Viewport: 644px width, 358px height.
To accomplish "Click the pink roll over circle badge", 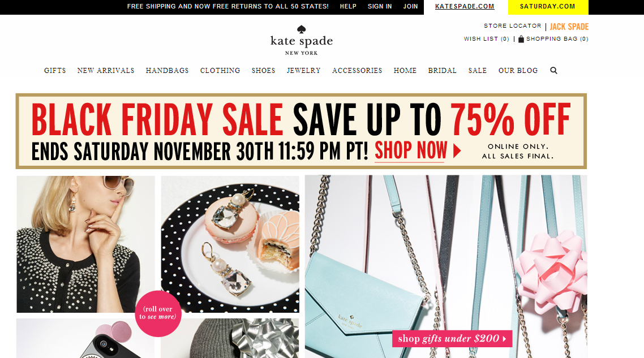I will tap(158, 314).
